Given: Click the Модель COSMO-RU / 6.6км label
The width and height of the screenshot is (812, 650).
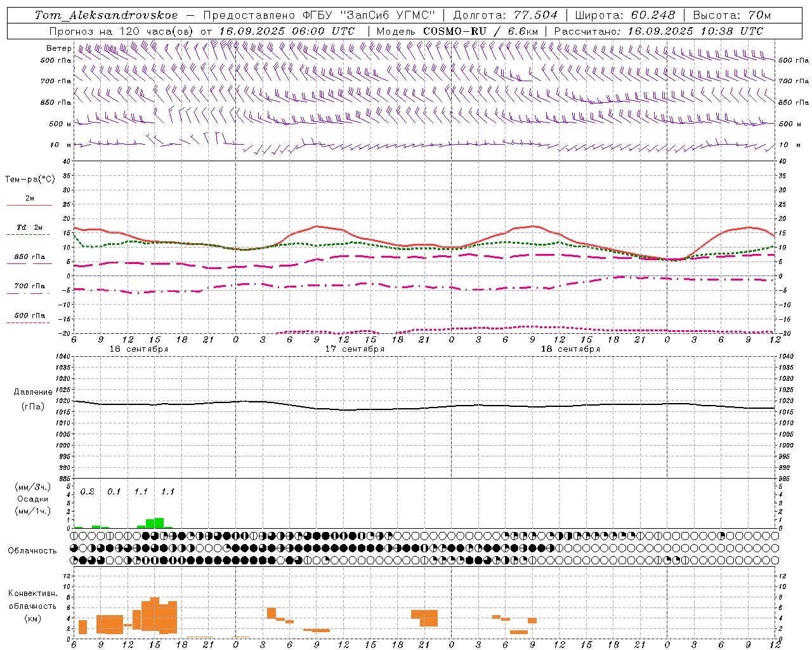Looking at the screenshot, I should pos(457,31).
